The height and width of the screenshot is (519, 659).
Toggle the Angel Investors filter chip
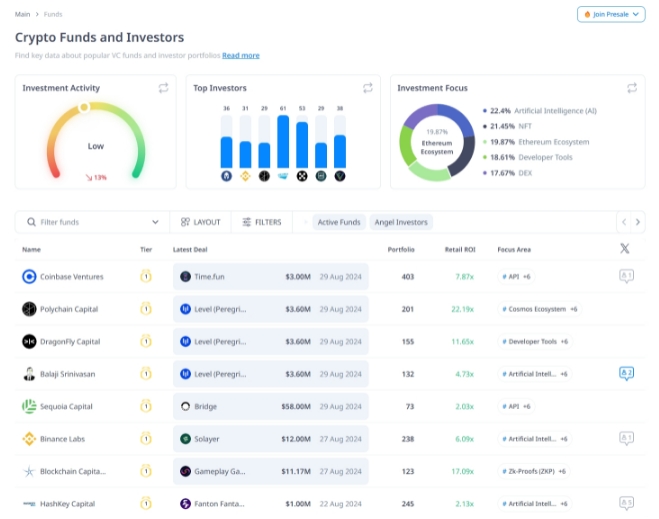coord(401,222)
